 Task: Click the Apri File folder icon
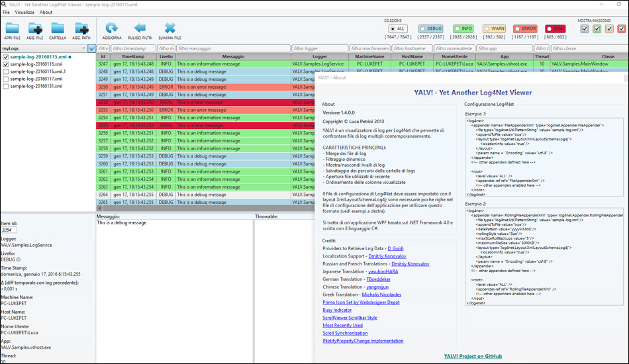point(13,28)
